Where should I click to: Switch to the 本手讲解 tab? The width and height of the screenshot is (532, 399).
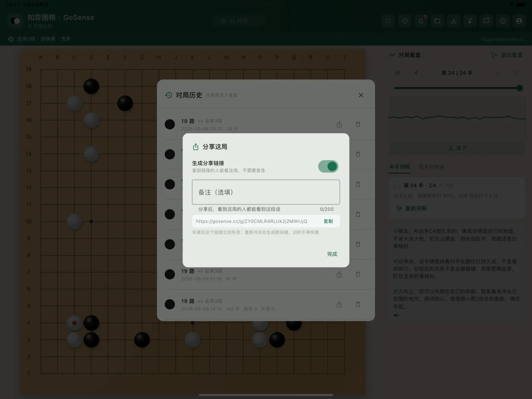(399, 167)
